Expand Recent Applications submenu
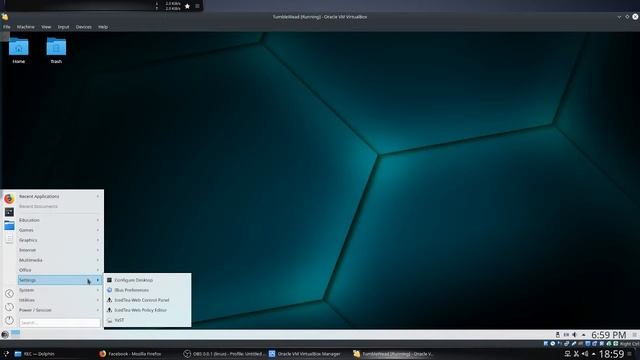This screenshot has width=640, height=360. tap(59, 196)
